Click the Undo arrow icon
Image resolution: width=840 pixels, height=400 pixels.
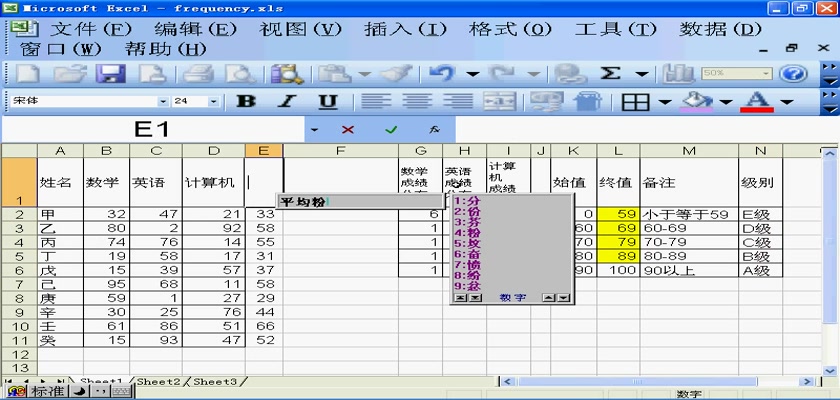442,73
